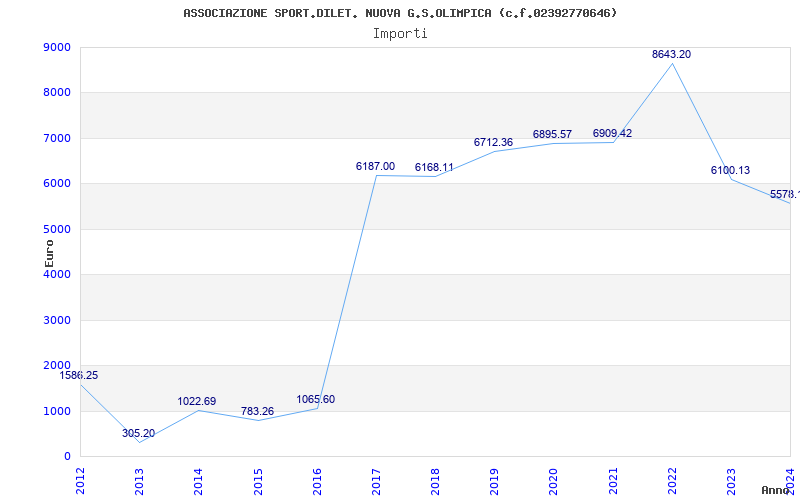Select the 6895.57 data label
This screenshot has height=500, width=800.
(552, 134)
